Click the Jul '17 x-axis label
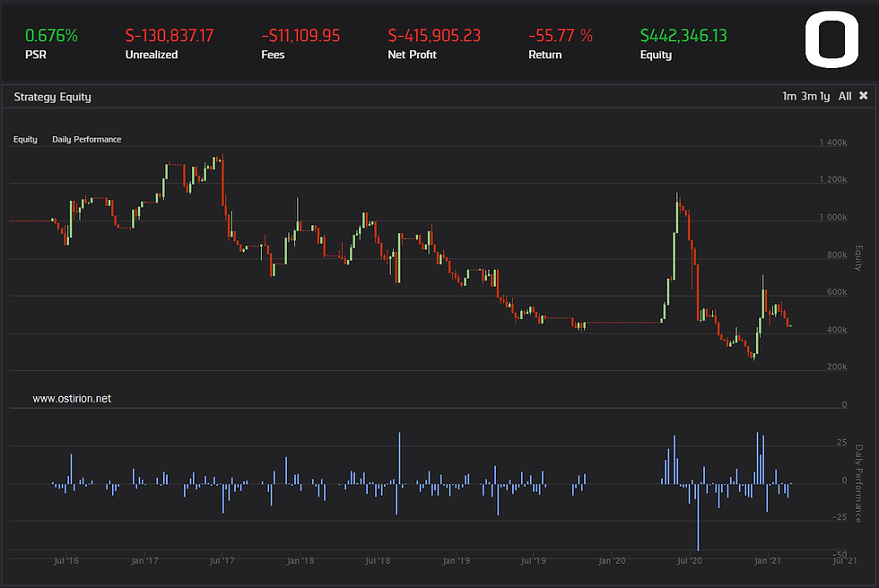Screen dimensions: 879x588 click(222, 560)
